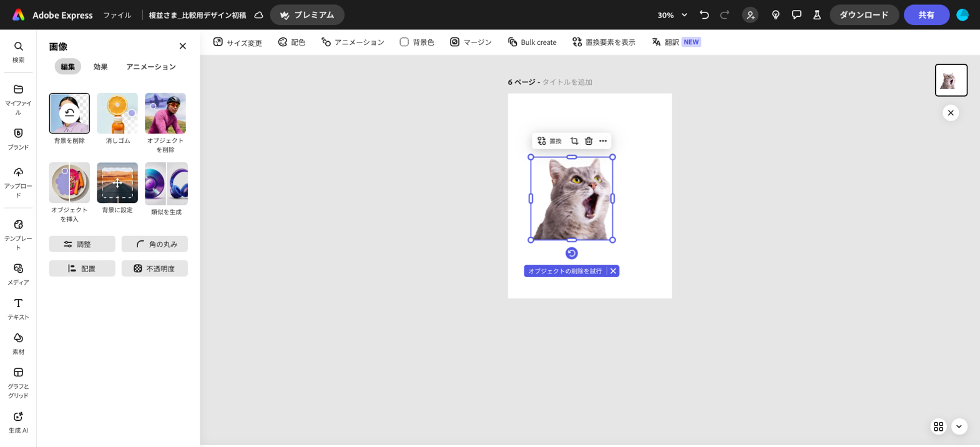The width and height of the screenshot is (980, 447).
Task: Open the lightbulb tips icon
Action: click(776, 15)
